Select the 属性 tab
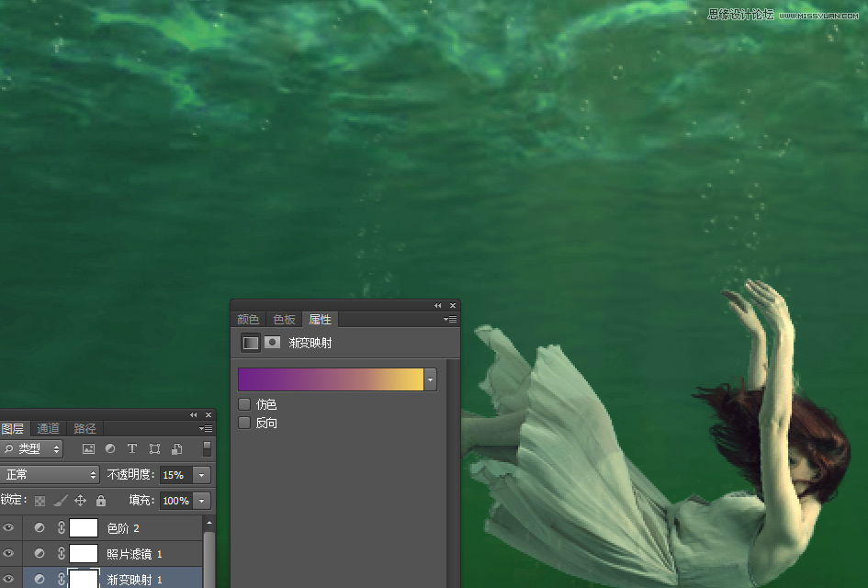Image resolution: width=868 pixels, height=588 pixels. point(320,320)
